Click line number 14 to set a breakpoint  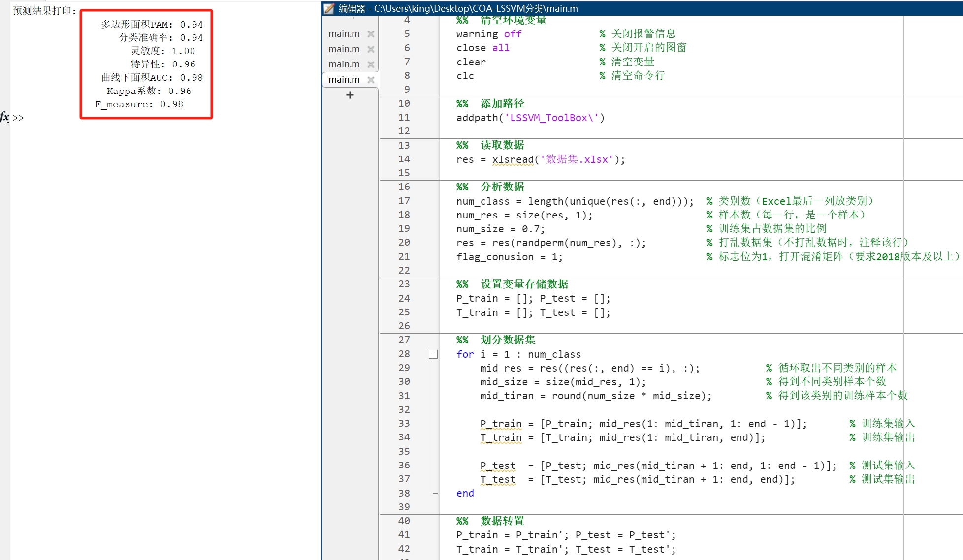click(x=404, y=159)
